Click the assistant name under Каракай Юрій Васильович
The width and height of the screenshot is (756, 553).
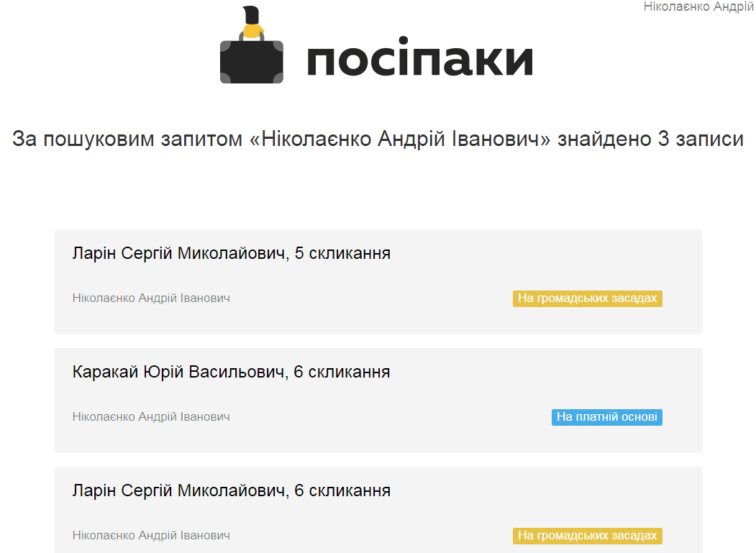pos(151,416)
